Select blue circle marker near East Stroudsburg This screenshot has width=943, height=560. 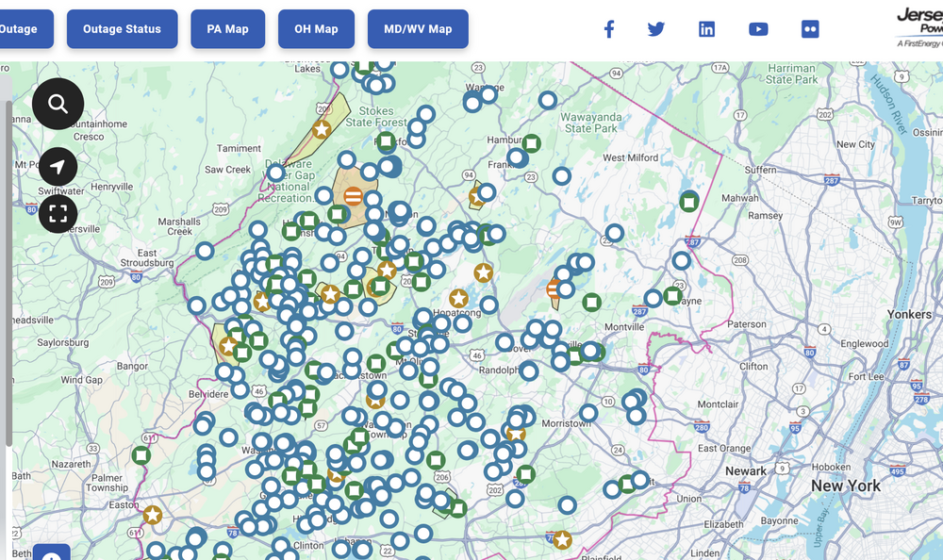tap(205, 251)
